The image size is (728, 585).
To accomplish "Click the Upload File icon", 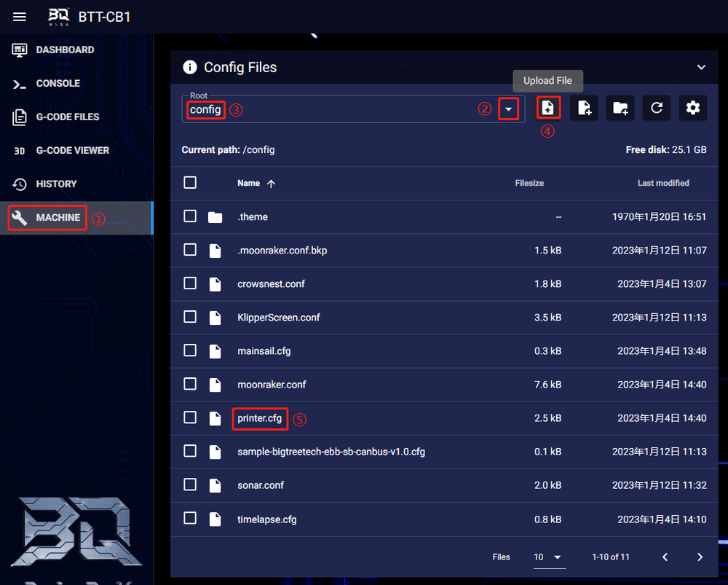I will 547,108.
